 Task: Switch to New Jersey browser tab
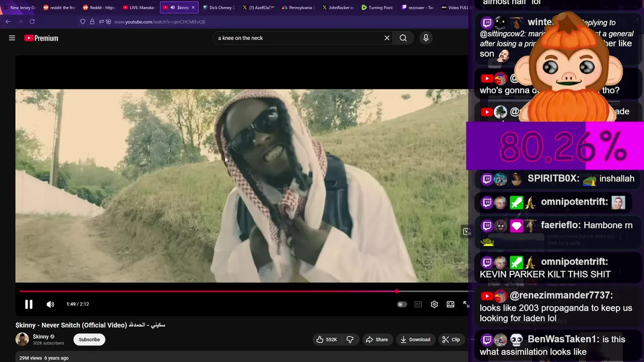point(20,8)
